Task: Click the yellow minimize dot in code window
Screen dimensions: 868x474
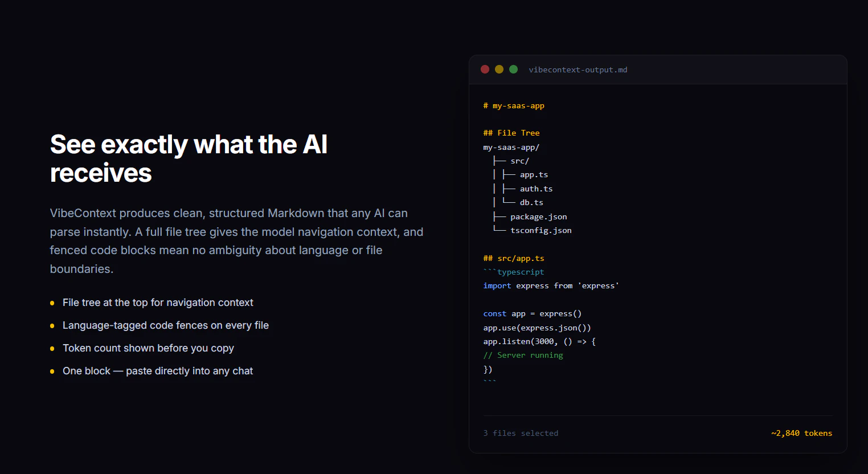Action: (x=499, y=70)
